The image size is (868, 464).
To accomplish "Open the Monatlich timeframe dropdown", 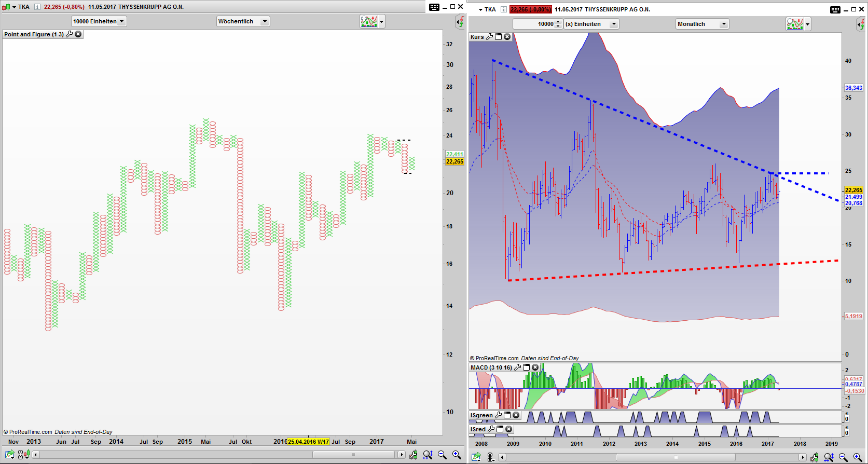I will point(702,24).
